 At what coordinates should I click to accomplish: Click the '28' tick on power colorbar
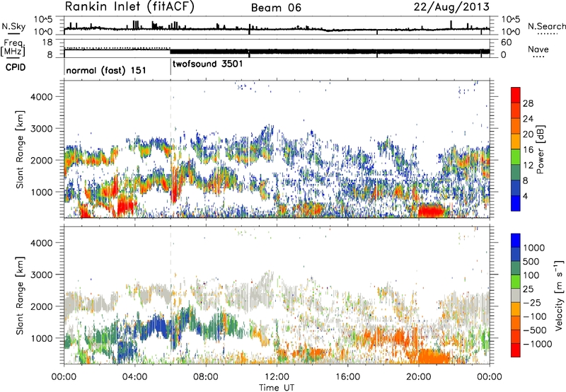click(x=528, y=103)
